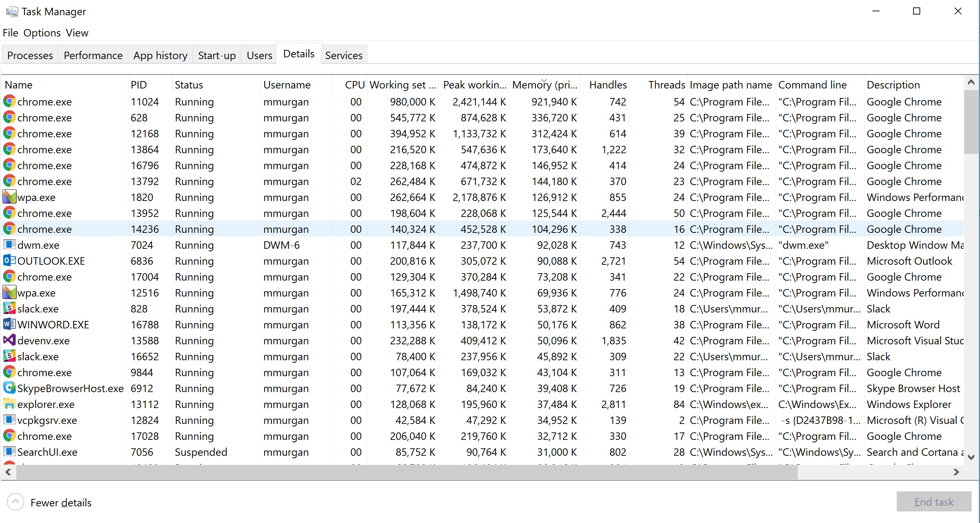Sort by the Handles column header
The image size is (980, 523).
[x=604, y=85]
